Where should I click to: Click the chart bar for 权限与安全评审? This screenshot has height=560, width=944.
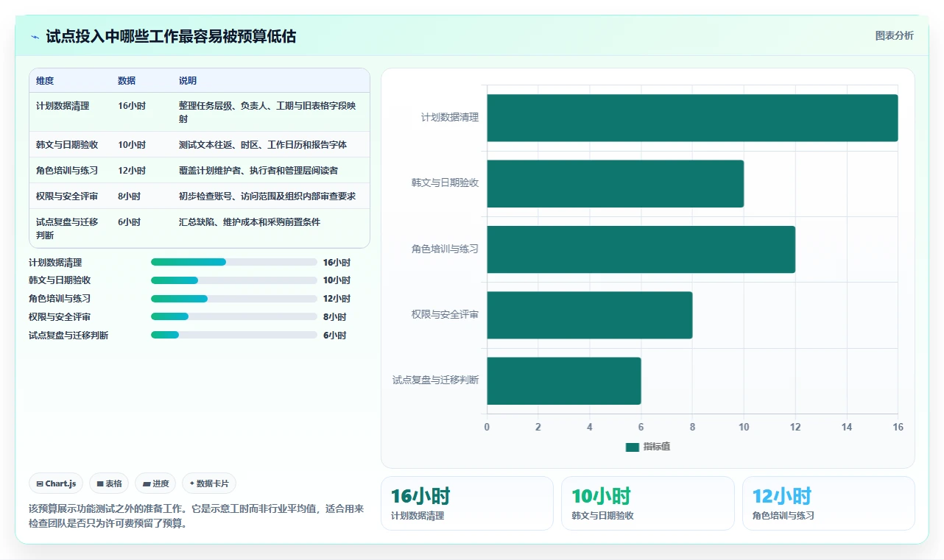(589, 315)
